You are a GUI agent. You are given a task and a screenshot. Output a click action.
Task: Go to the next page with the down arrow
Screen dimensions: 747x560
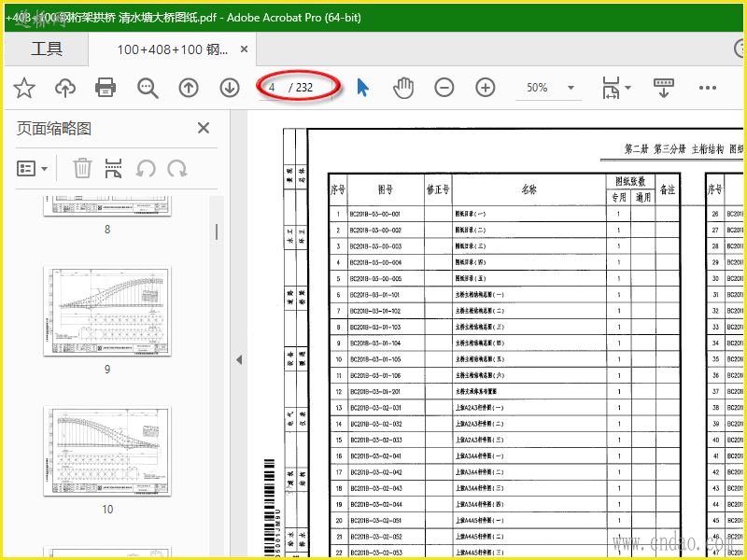pos(230,88)
